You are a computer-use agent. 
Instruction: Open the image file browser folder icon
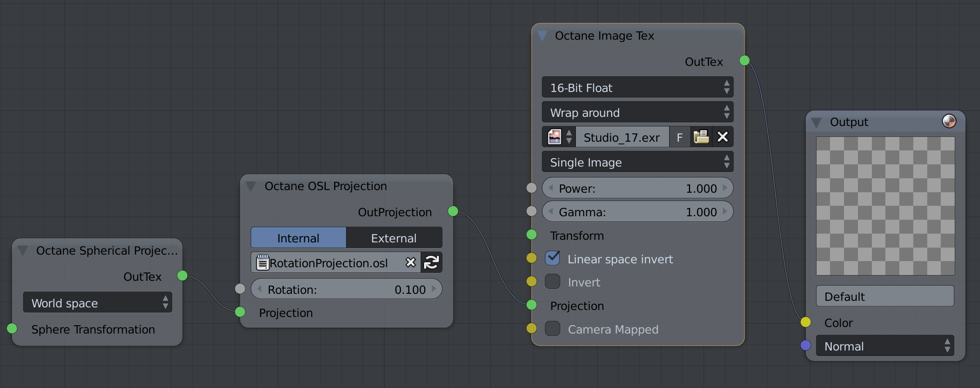[701, 137]
